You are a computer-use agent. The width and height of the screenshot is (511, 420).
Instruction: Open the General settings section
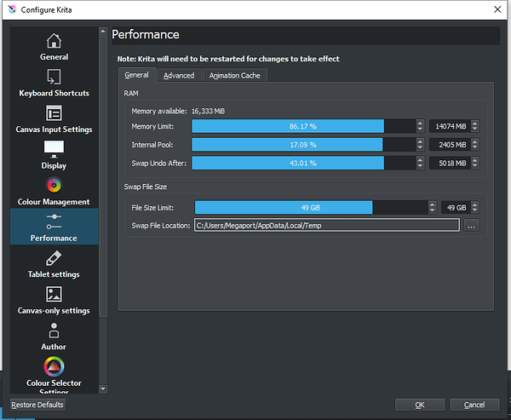click(x=54, y=47)
